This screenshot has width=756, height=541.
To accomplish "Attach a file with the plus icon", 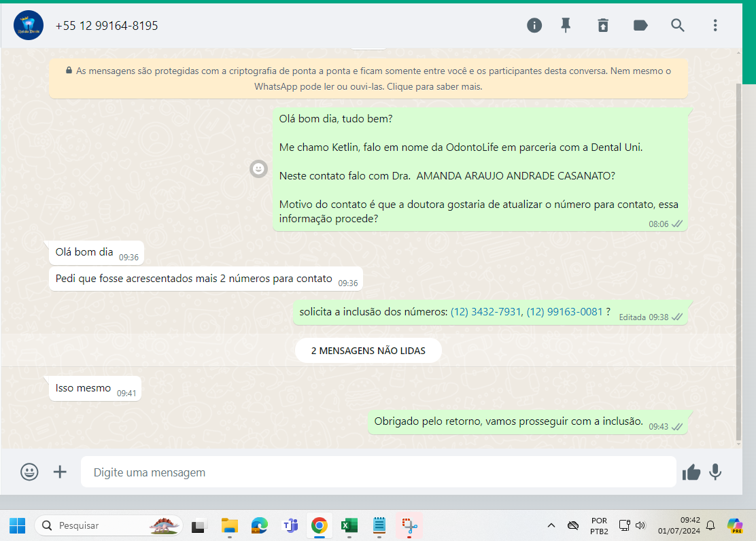I will tap(60, 472).
